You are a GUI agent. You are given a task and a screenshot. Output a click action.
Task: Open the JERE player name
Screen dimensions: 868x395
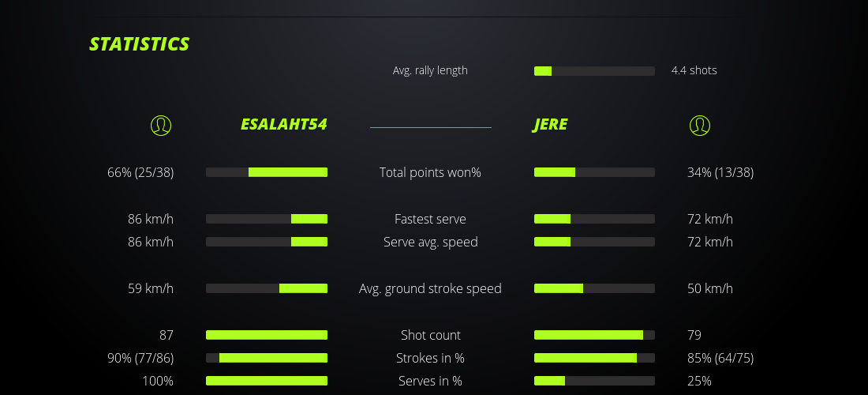point(550,125)
